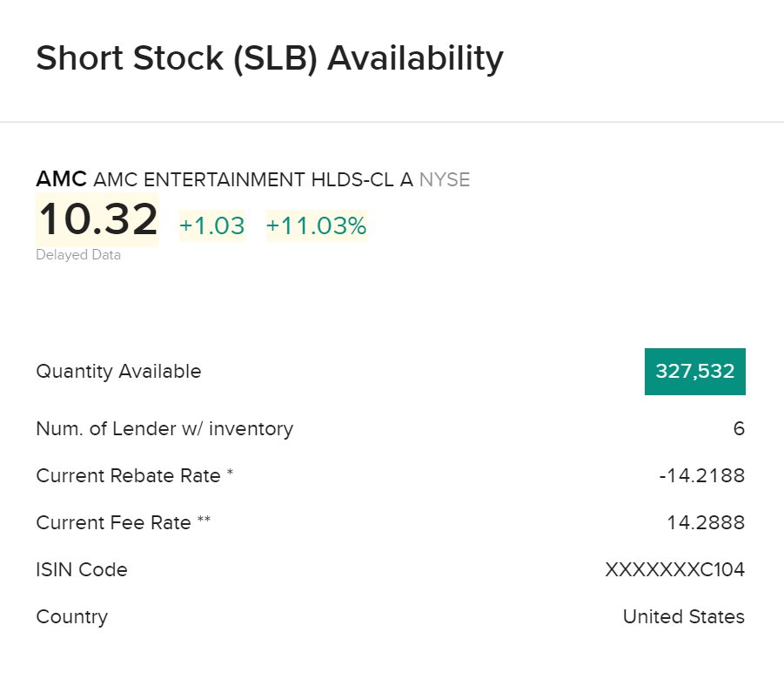
Task: Click the Current Fee Rate label
Action: click(123, 523)
